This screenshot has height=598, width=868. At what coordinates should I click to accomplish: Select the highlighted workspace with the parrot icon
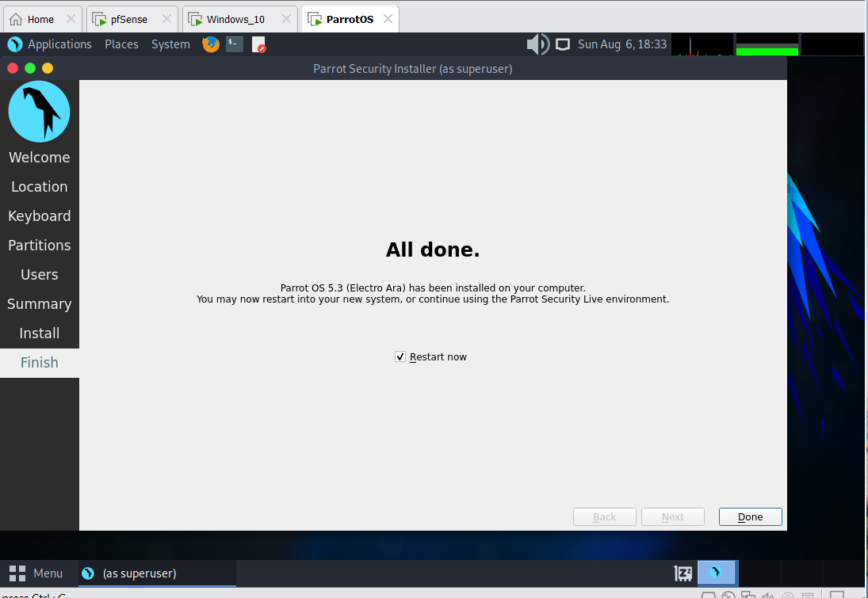coord(717,573)
